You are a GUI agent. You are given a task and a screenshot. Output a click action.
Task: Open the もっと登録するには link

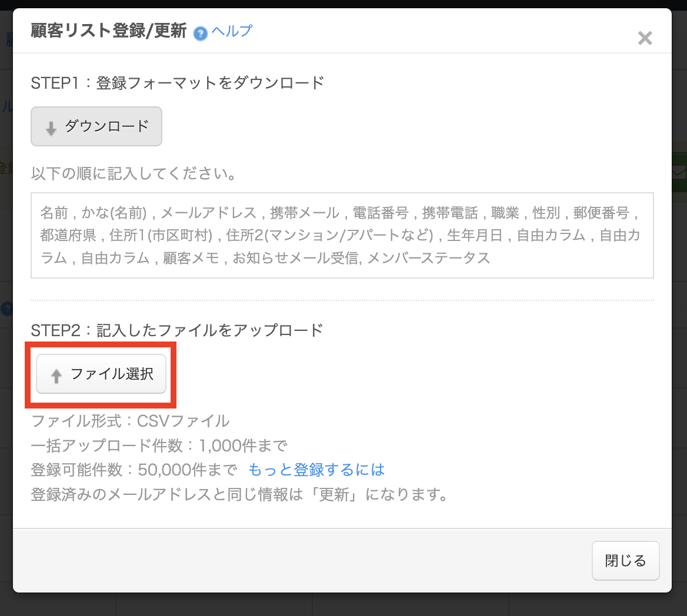316,470
